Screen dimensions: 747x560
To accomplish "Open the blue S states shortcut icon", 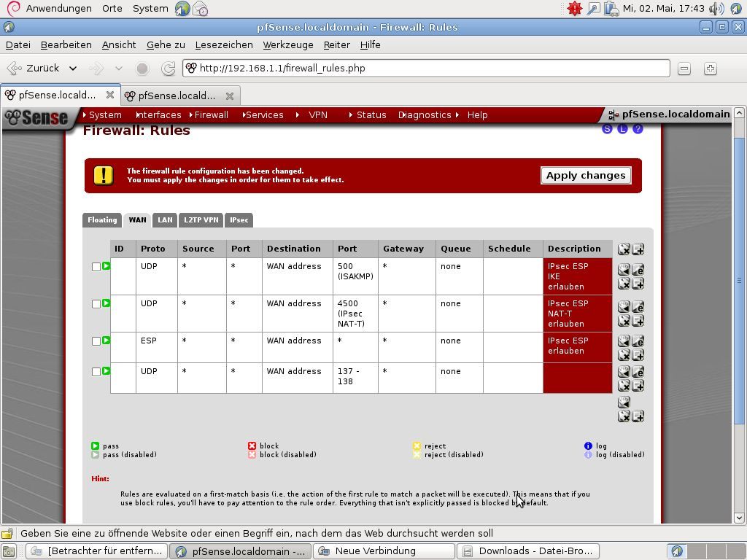I will (x=607, y=128).
